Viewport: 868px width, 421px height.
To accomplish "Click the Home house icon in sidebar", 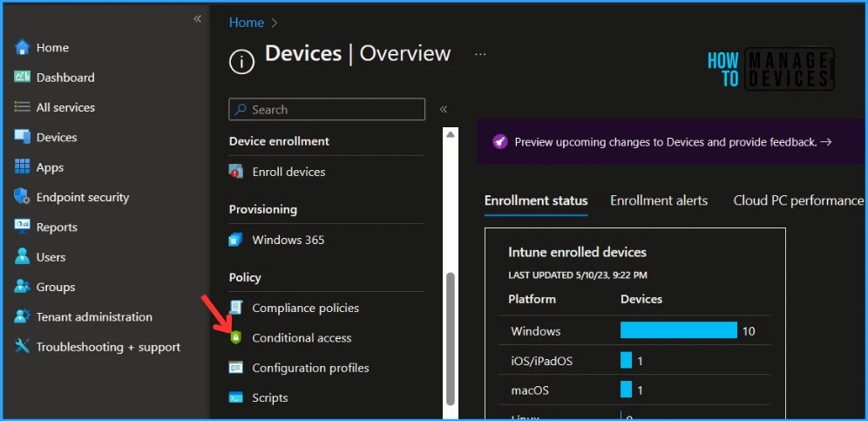I will 22,48.
